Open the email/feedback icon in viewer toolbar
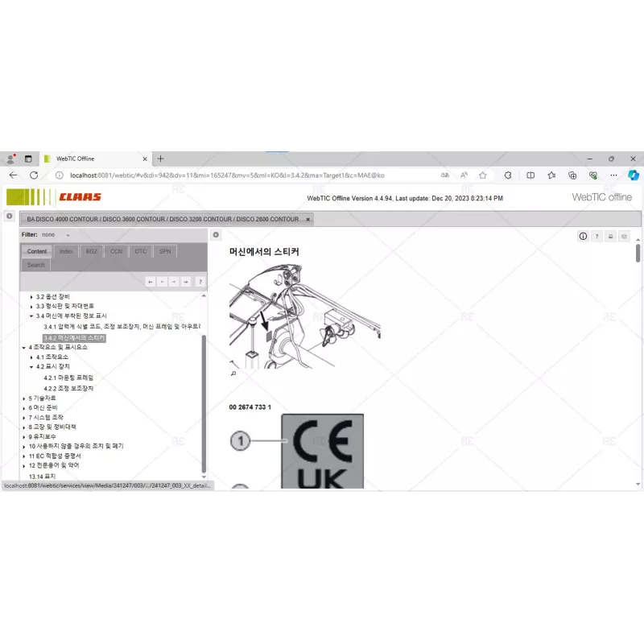The image size is (644, 644). [x=624, y=236]
